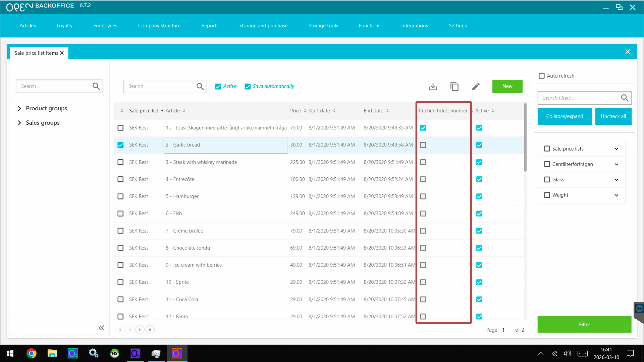The width and height of the screenshot is (644, 362).
Task: Click magnifier icon in Search filters field
Action: pos(624,98)
